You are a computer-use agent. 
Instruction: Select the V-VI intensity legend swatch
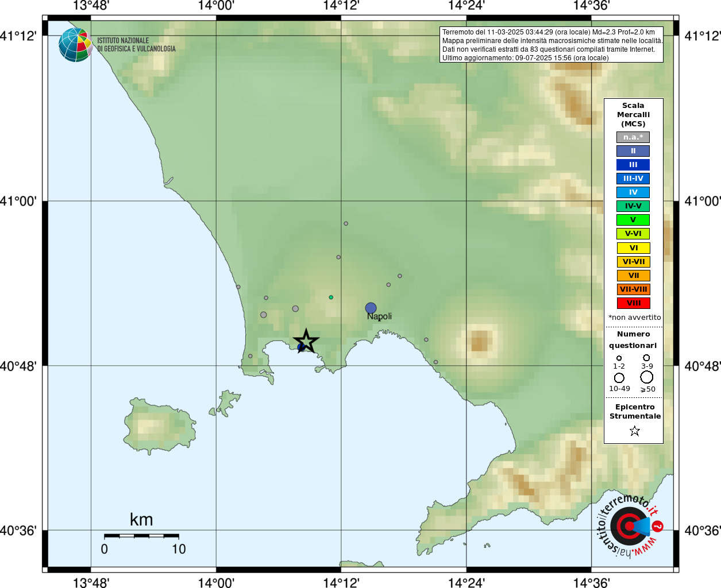pos(633,234)
